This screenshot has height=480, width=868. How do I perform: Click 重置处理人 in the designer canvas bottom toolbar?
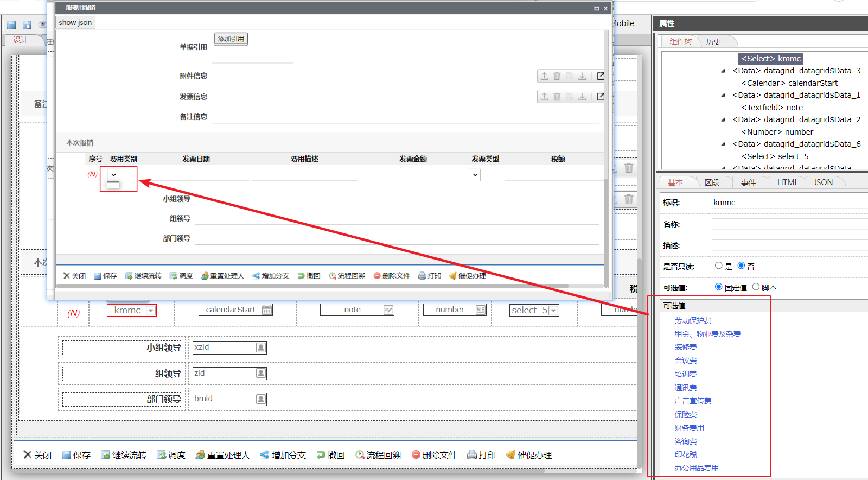pyautogui.click(x=222, y=455)
